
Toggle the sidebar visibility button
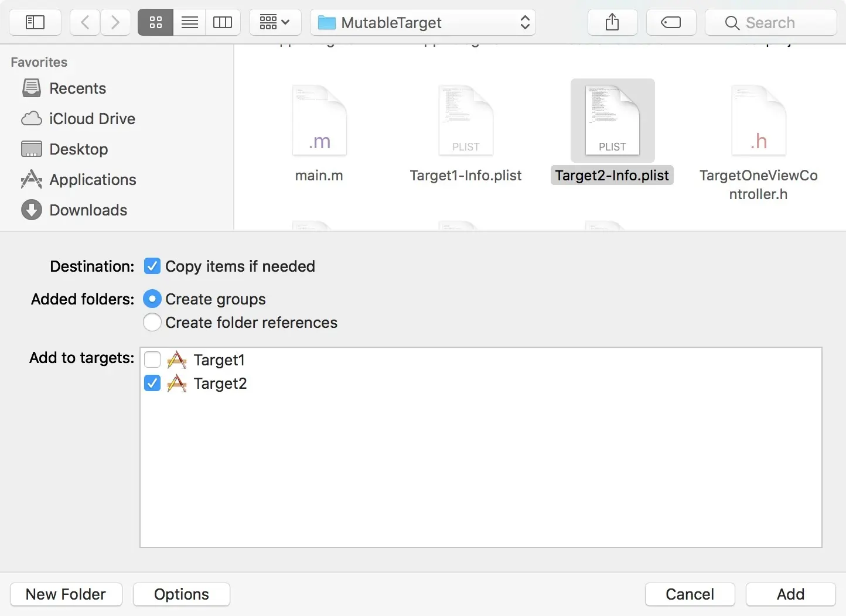pos(36,23)
